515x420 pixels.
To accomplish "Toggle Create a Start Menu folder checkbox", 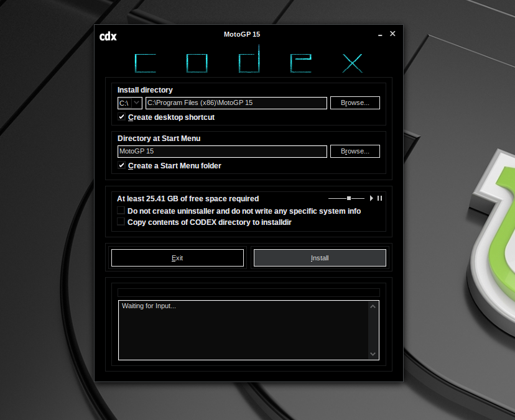I will point(121,165).
